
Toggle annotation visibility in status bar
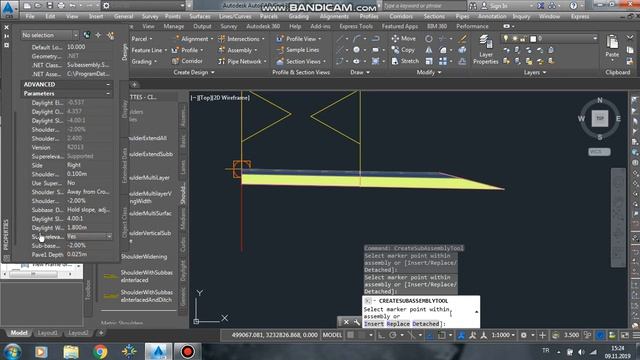coord(462,335)
